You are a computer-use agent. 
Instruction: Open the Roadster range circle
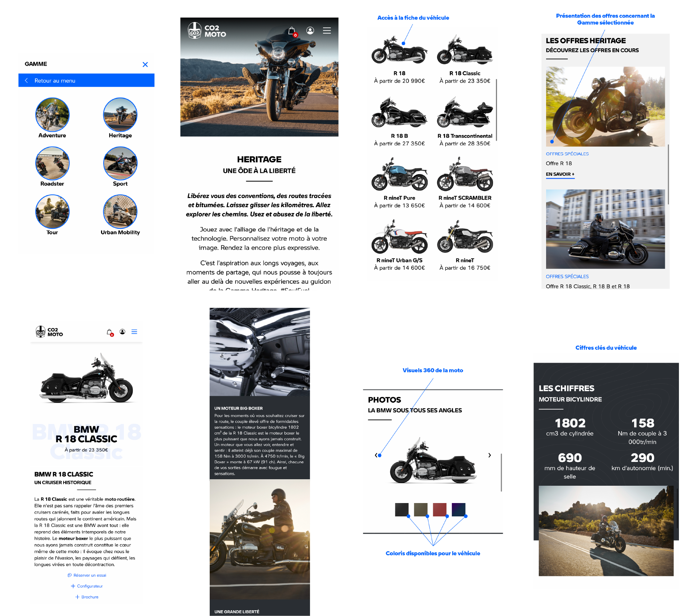pos(52,163)
